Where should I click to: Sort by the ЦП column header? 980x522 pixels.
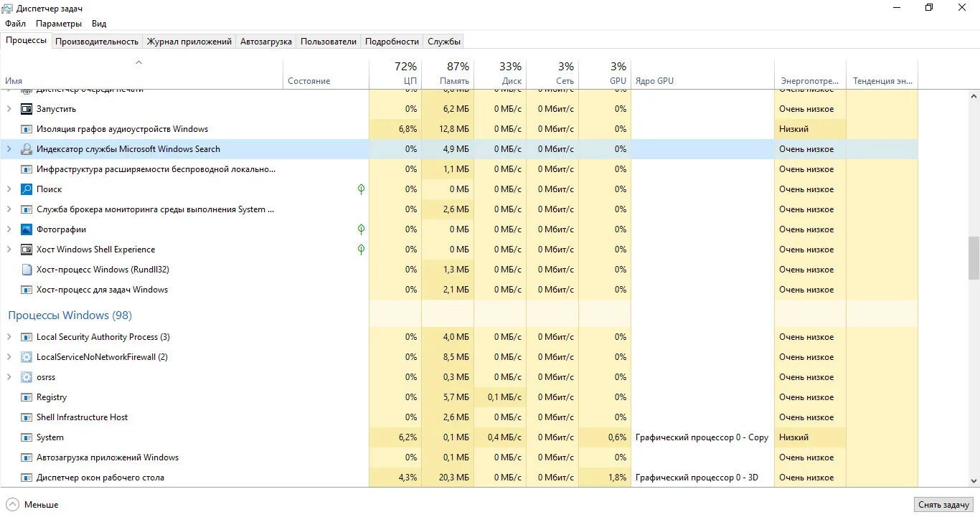click(x=395, y=73)
